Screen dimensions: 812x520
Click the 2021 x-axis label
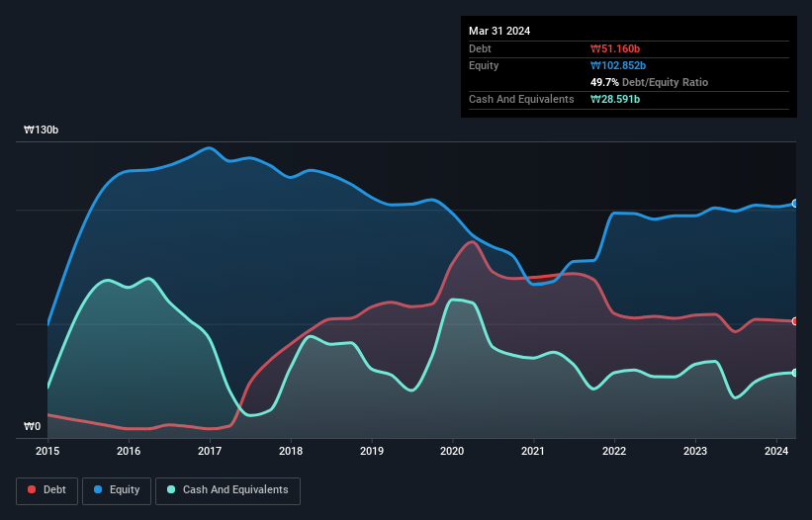pos(533,451)
